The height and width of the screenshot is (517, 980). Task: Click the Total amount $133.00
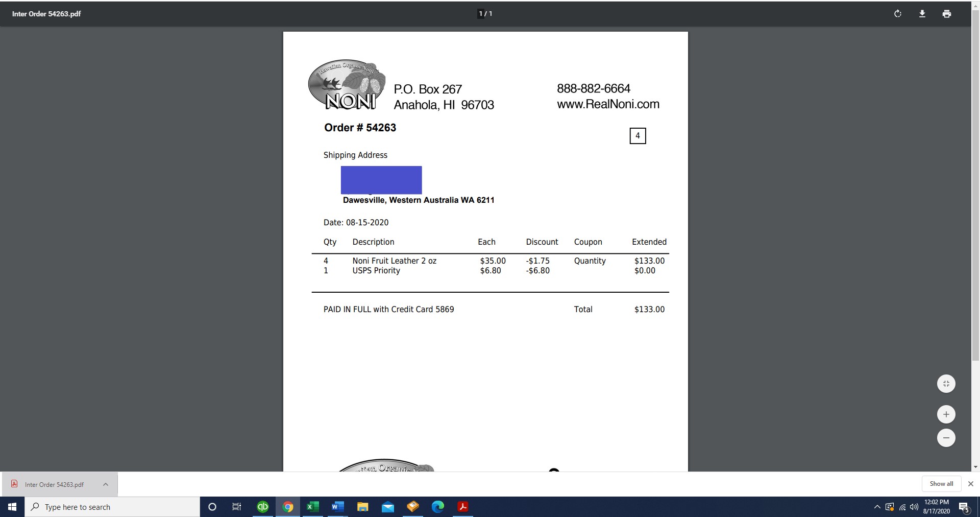point(649,310)
